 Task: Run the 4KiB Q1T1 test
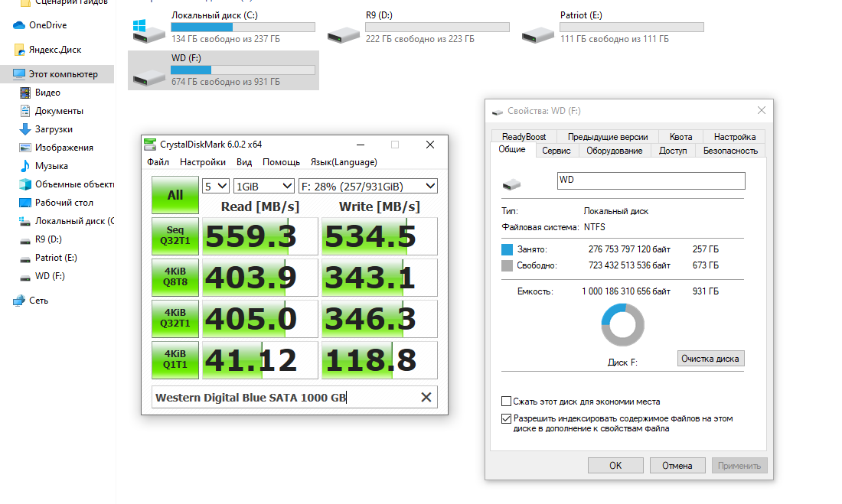(x=175, y=359)
